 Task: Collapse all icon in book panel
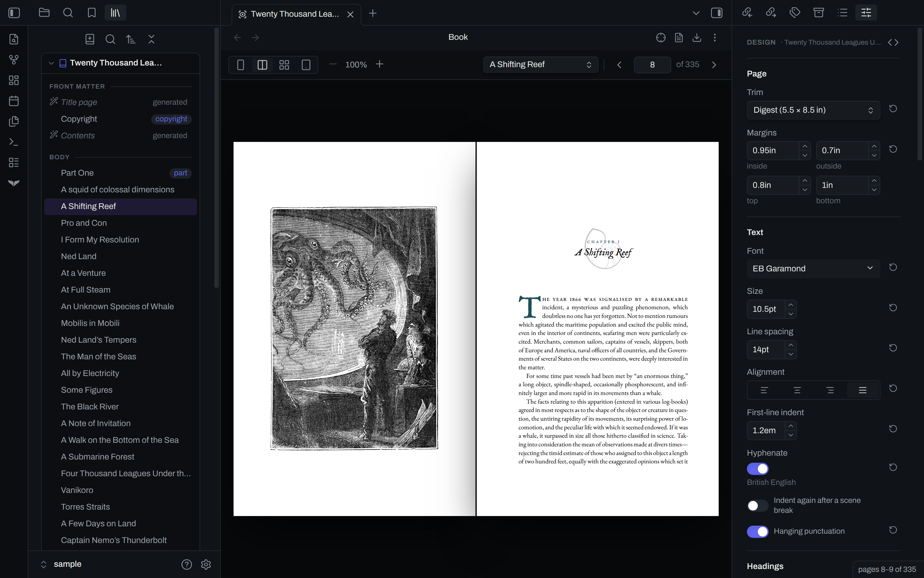[x=151, y=39]
